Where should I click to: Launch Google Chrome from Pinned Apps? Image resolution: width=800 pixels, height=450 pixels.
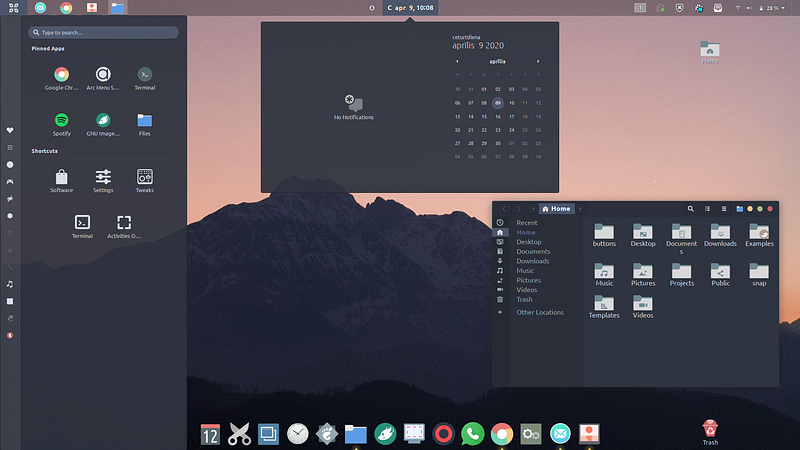(x=61, y=75)
